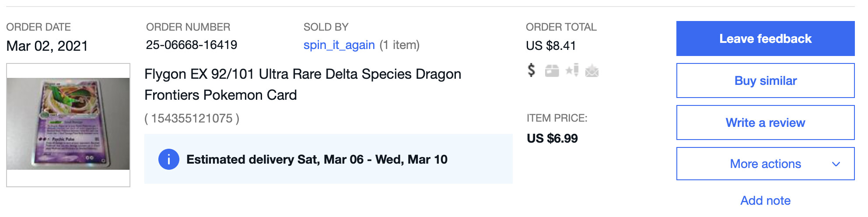This screenshot has height=217, width=868.
Task: Open seller profile spin_it_again
Action: pyautogui.click(x=339, y=45)
